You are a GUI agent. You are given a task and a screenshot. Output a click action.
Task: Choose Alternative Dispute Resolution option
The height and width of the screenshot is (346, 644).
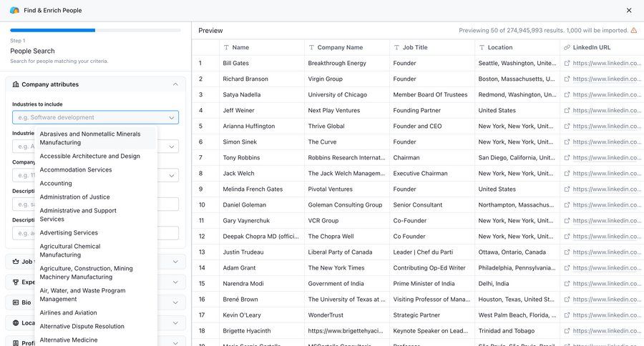click(96, 326)
